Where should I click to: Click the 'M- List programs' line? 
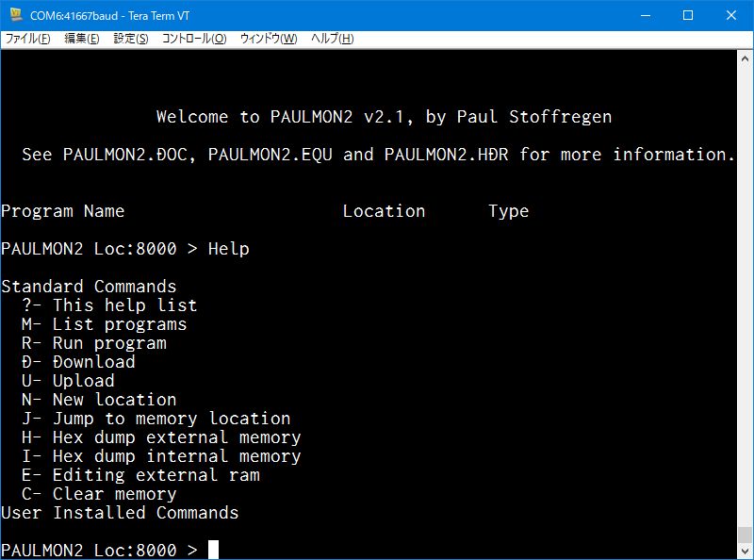(104, 324)
